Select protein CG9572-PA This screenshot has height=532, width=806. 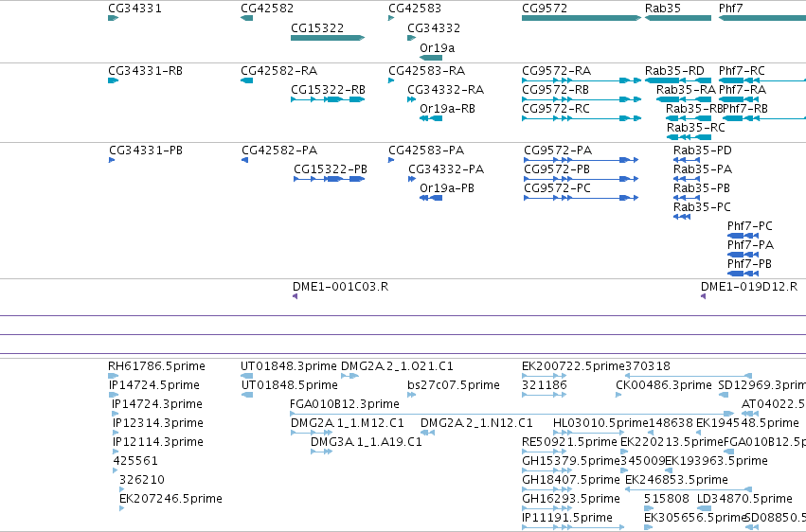point(558,151)
